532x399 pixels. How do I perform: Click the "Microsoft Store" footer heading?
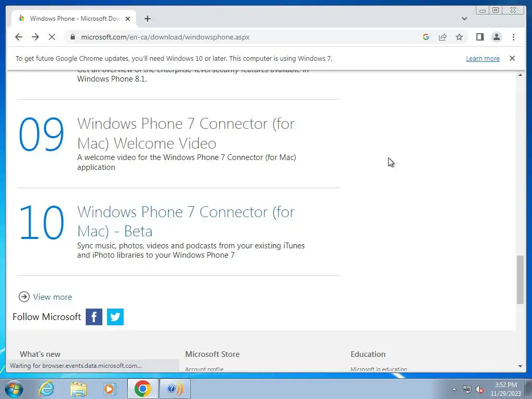click(x=212, y=354)
